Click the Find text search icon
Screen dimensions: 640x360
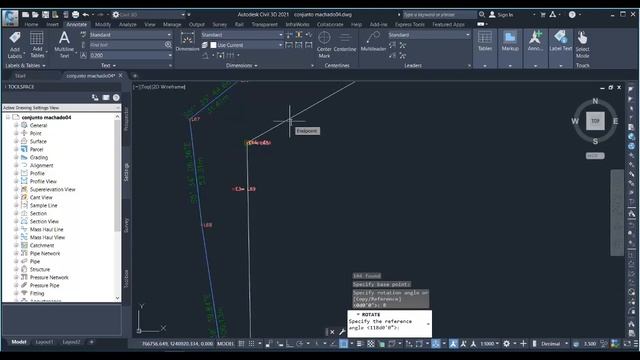[168, 44]
